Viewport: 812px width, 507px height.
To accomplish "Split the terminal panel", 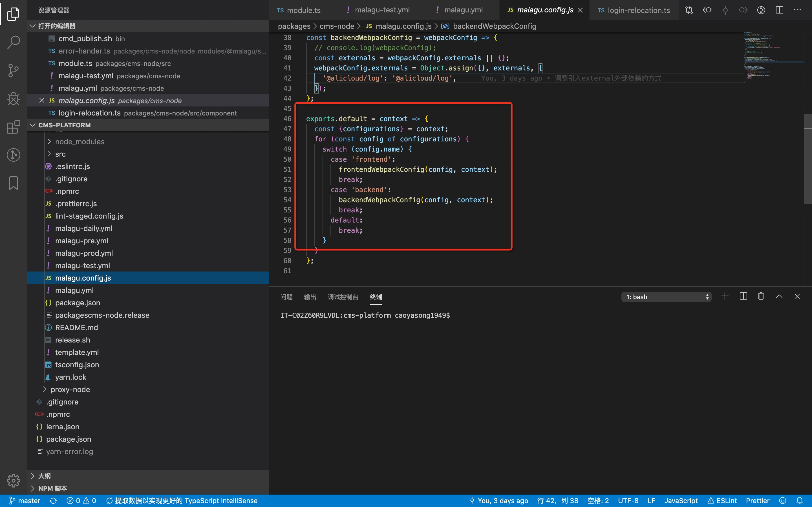I will [743, 296].
